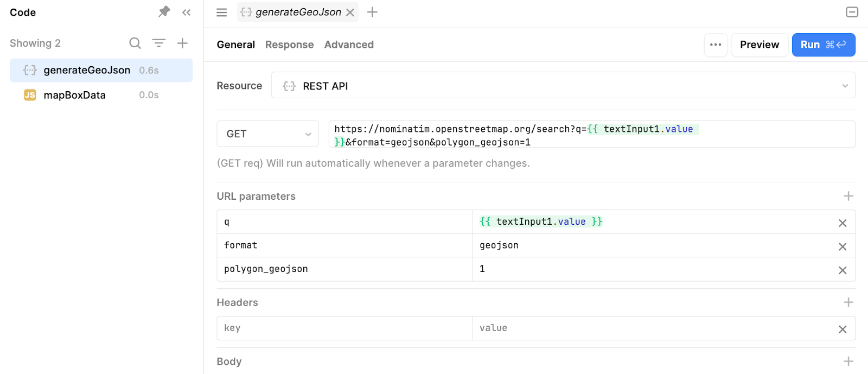This screenshot has height=374, width=868.
Task: Select the mapBoxData query
Action: click(x=101, y=95)
